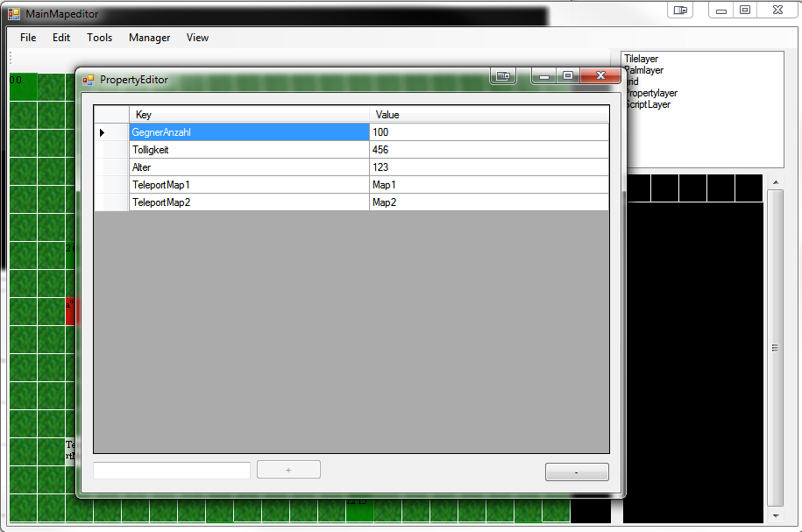
Task: Select ScriptLayer in the layer list
Action: (647, 104)
